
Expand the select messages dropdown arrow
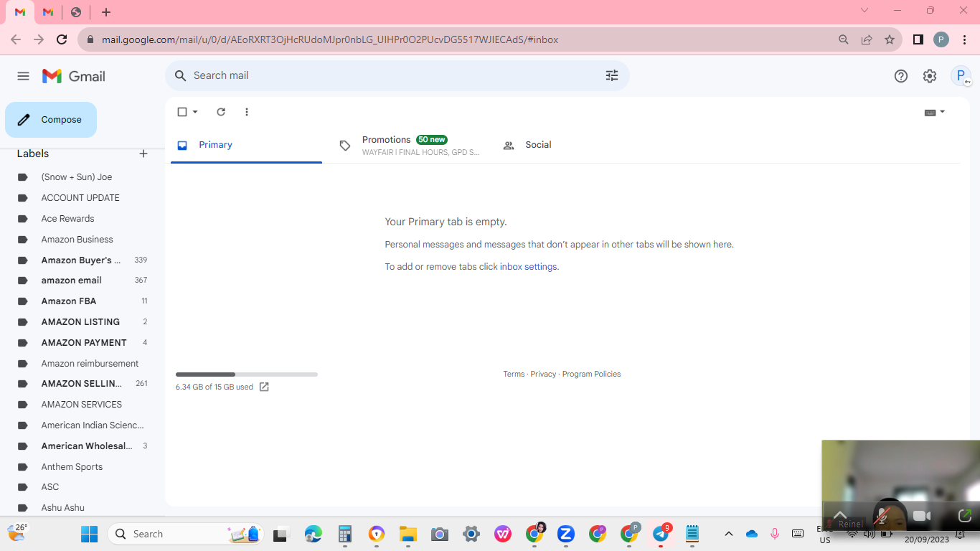click(195, 112)
